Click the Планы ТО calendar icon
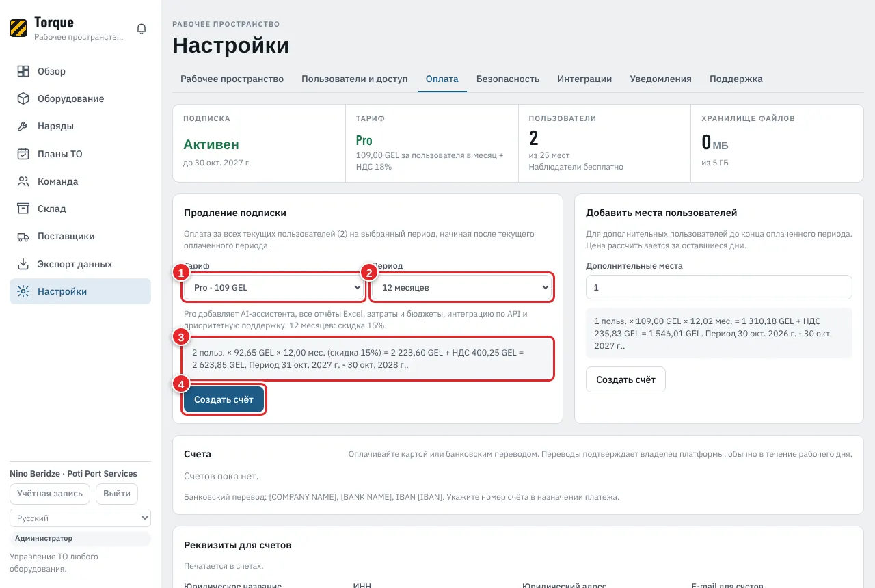Screen dimensions: 875x588 coord(23,154)
